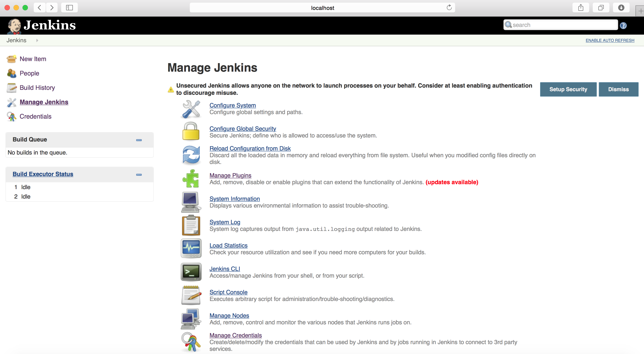Open Reload Configuration from Disk link
This screenshot has width=644, height=354.
[250, 148]
